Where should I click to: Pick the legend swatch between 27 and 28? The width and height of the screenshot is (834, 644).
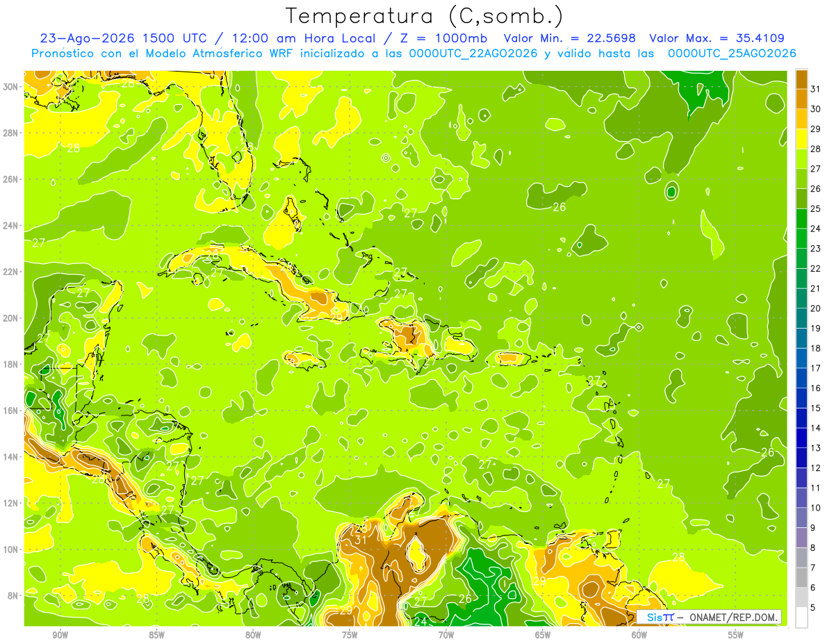(x=801, y=158)
